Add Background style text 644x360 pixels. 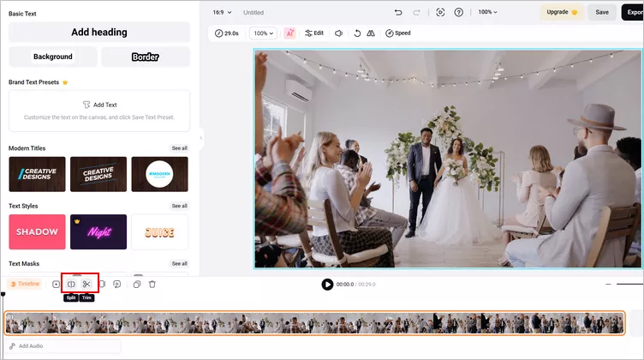pos(53,57)
